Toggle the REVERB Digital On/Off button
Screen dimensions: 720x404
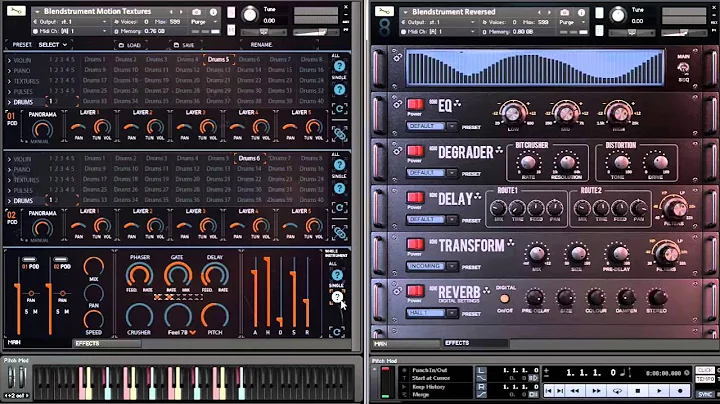pyautogui.click(x=505, y=299)
